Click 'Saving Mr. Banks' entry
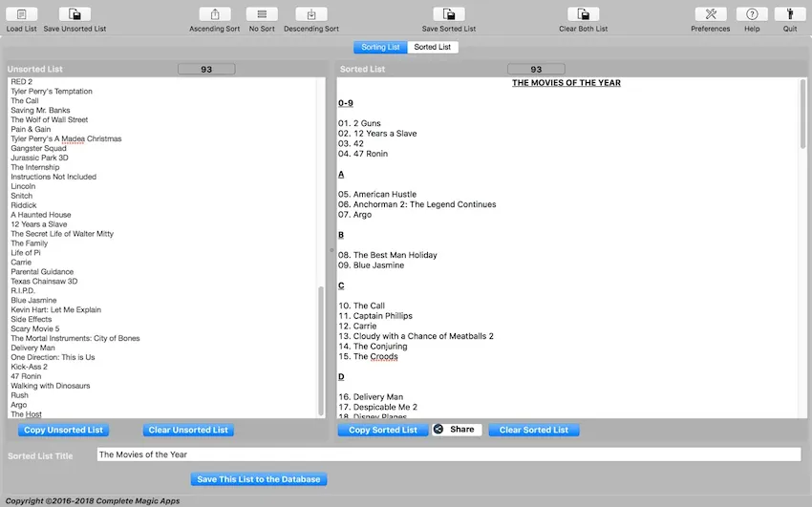This screenshot has width=812, height=507. [40, 110]
